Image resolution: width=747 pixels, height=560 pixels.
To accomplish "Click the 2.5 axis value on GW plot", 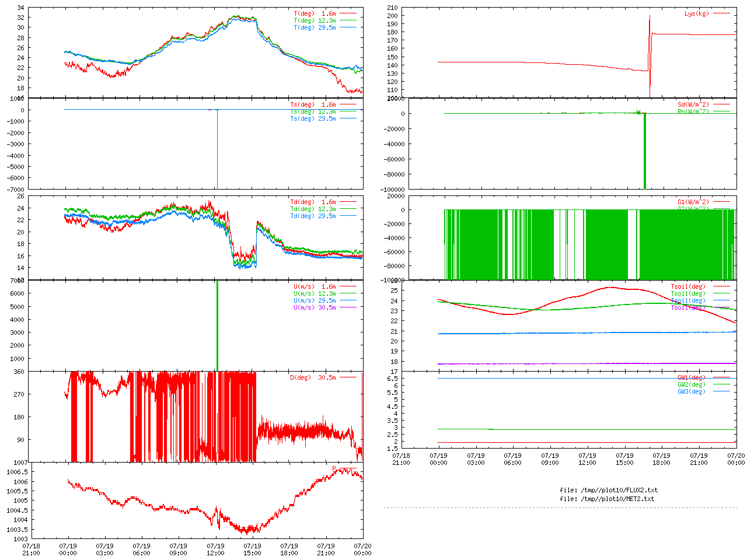I will click(x=392, y=435).
